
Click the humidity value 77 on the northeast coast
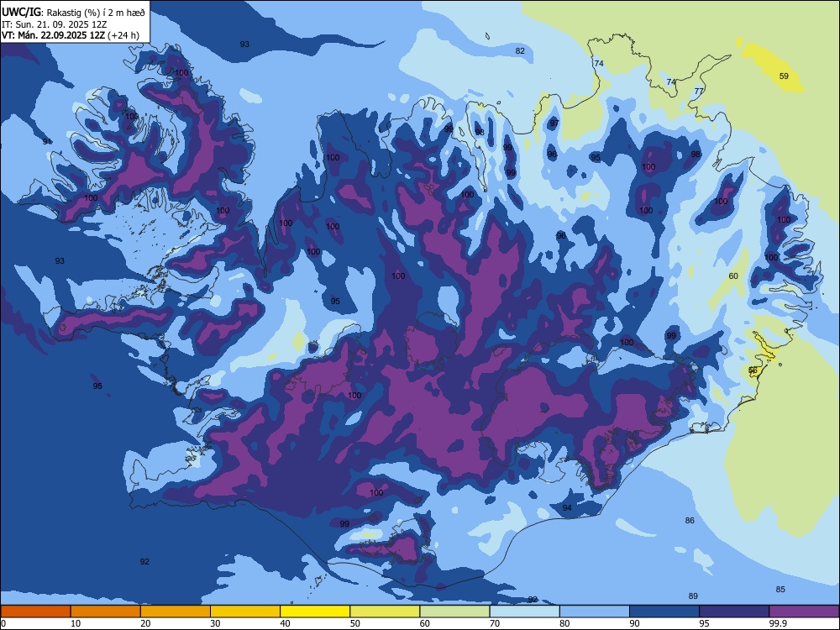coord(699,91)
